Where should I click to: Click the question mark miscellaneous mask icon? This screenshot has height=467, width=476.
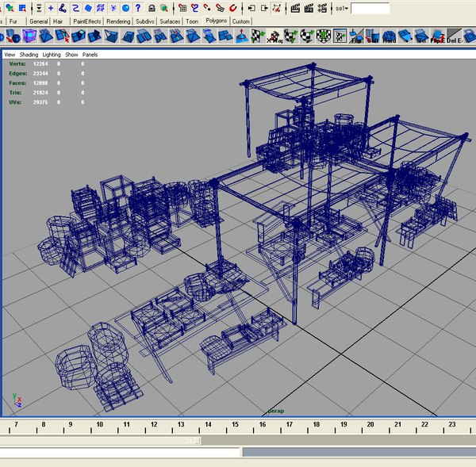coord(138,8)
